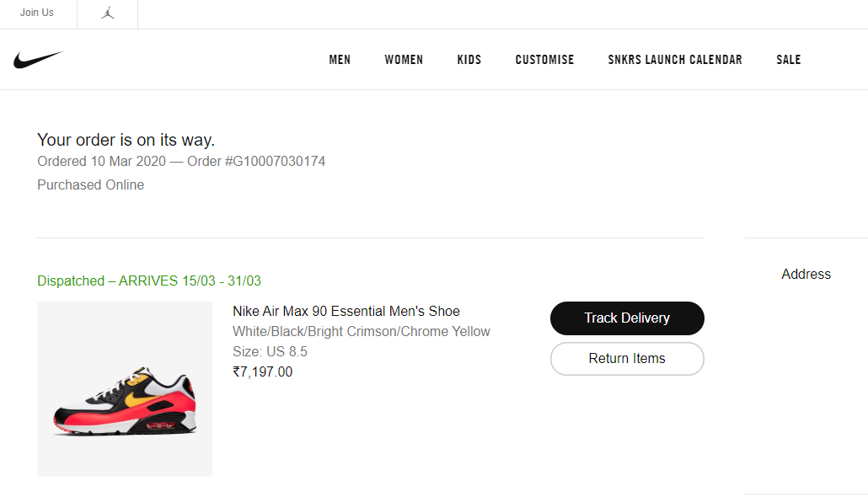
Task: Click the price ₹7,197.00
Action: [x=262, y=372]
